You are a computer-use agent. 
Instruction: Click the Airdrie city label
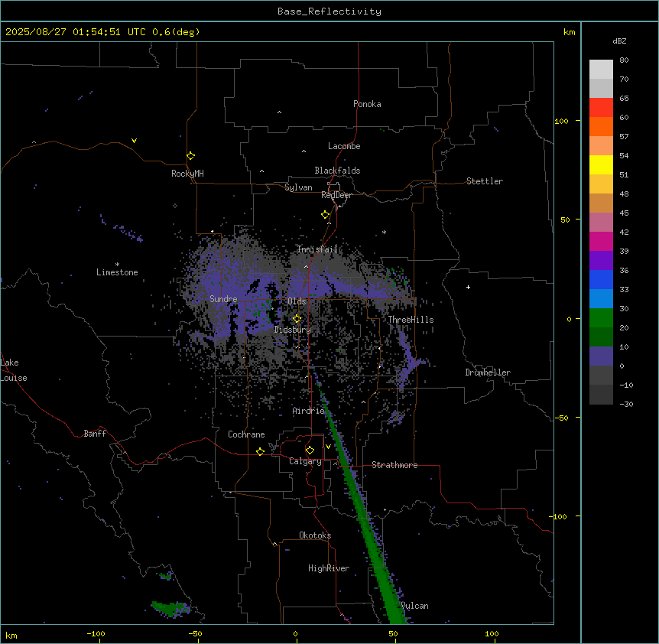click(309, 411)
